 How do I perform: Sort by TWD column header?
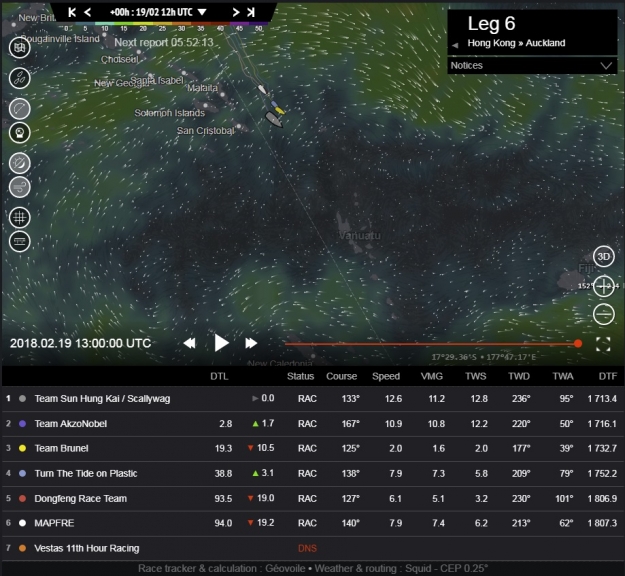point(519,376)
